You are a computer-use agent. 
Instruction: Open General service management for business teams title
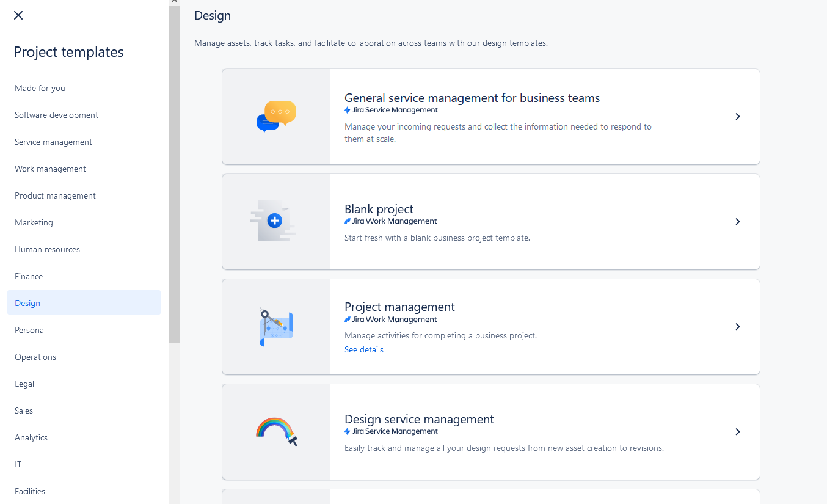(x=472, y=98)
